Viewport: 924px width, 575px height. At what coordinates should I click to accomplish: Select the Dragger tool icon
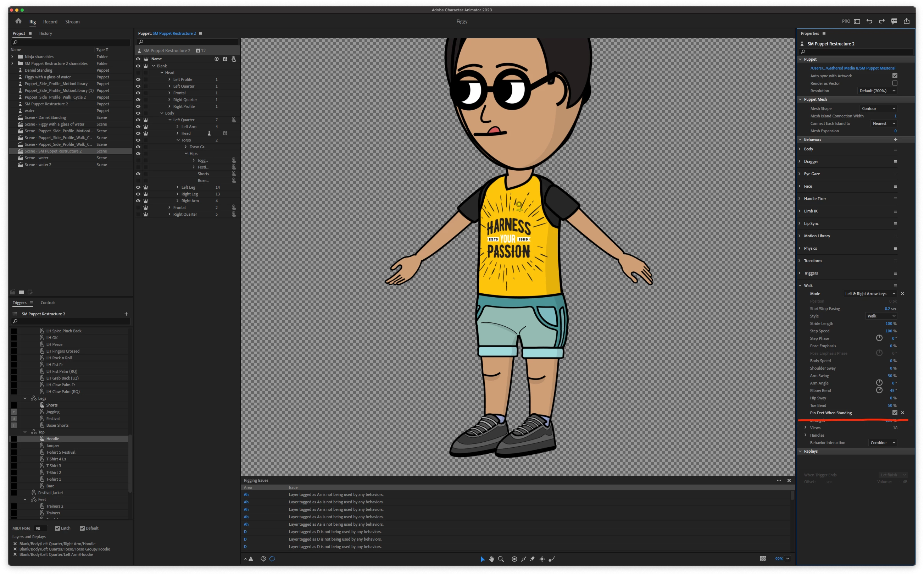tap(542, 559)
